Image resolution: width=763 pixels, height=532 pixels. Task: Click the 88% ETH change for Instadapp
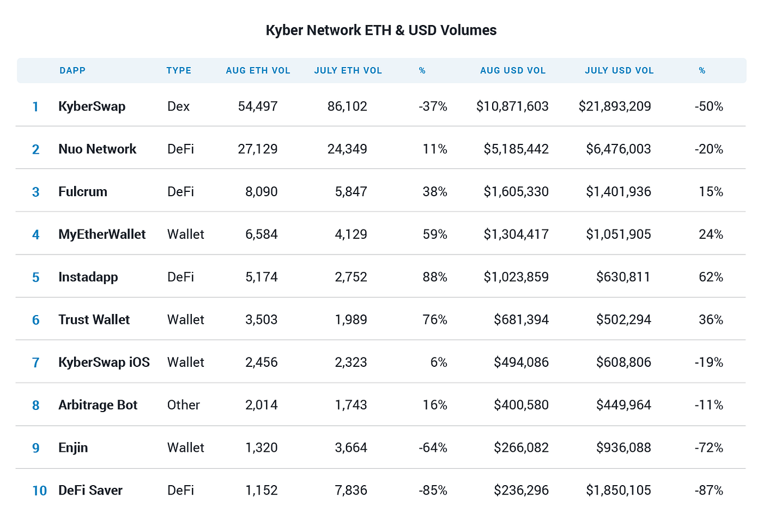coord(435,277)
